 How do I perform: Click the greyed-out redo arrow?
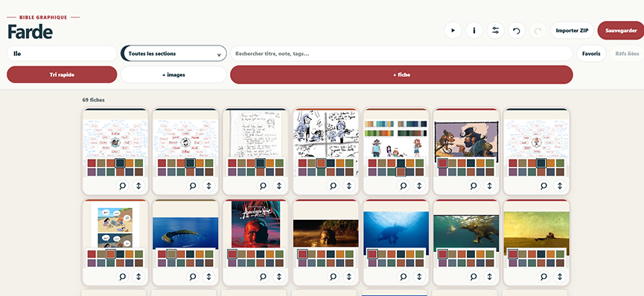click(538, 31)
